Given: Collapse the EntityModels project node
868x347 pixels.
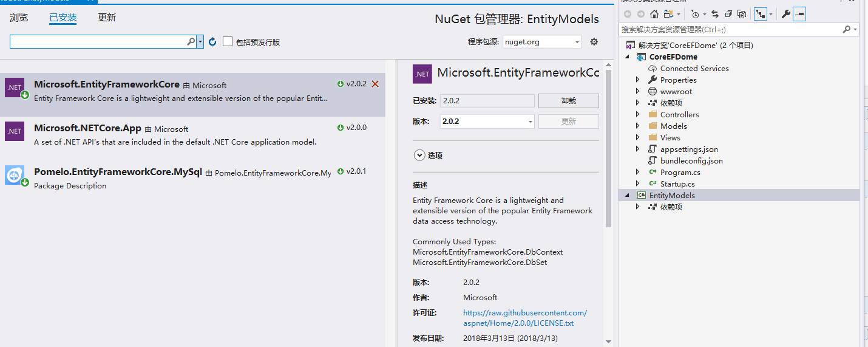Looking at the screenshot, I should click(627, 196).
